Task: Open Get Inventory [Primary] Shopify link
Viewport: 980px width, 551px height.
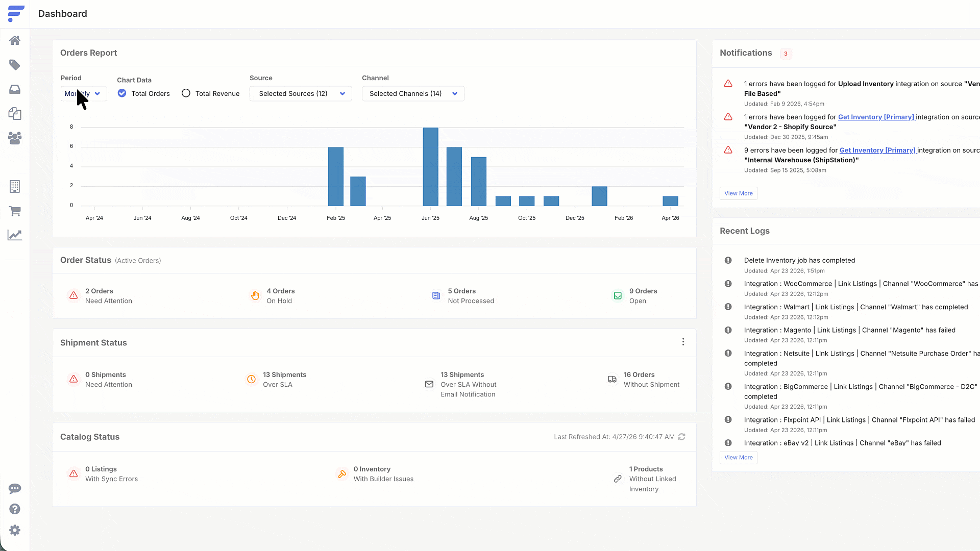Action: 876,117
